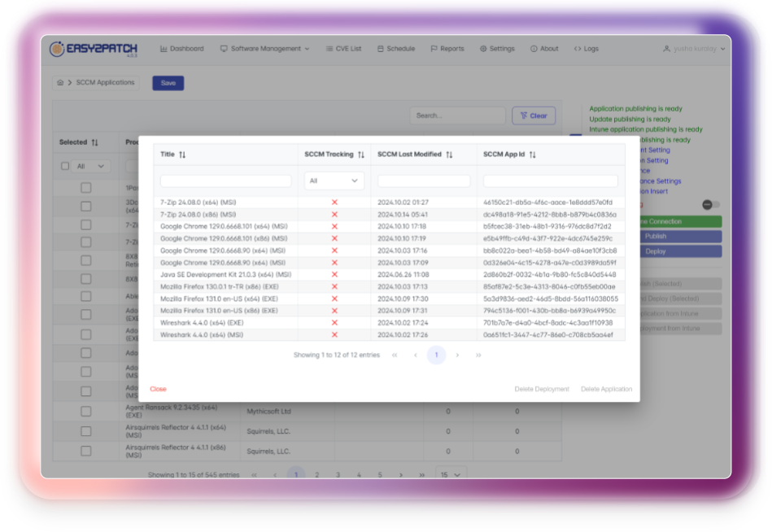Screen dimensions: 772x532
Task: Go to first page in dialog pagination
Action: 395,355
